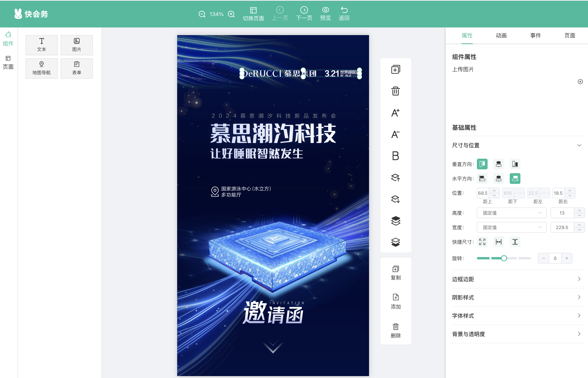
Task: Click the 旋转 slider handle
Action: click(x=504, y=258)
